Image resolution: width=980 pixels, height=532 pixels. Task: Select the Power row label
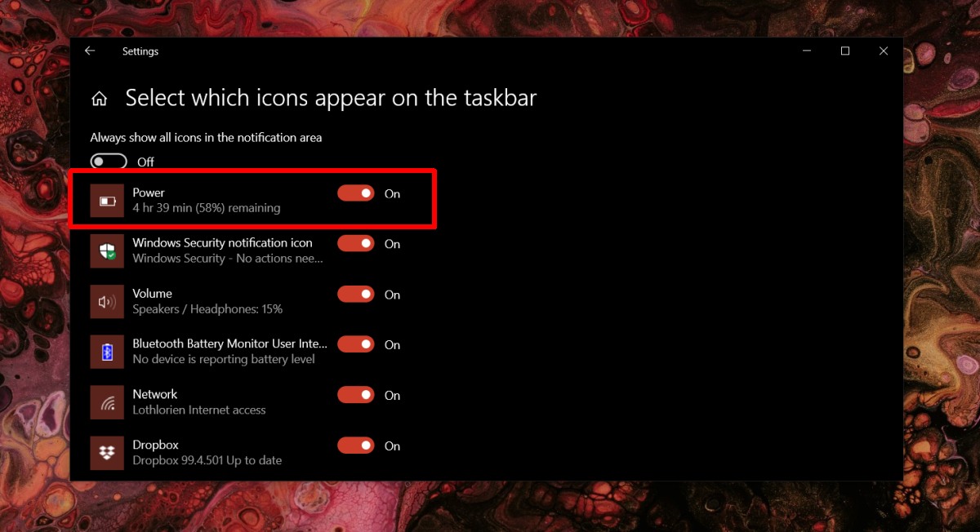pyautogui.click(x=148, y=193)
